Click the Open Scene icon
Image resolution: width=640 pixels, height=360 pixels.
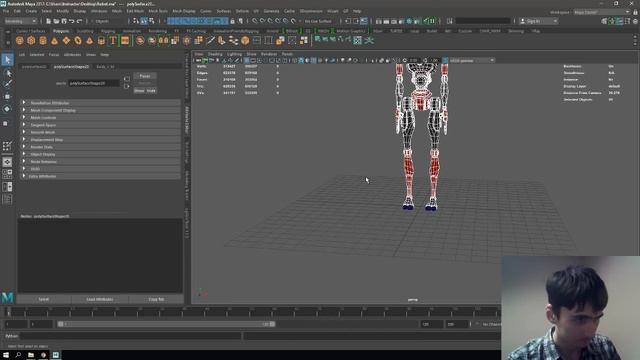point(56,21)
